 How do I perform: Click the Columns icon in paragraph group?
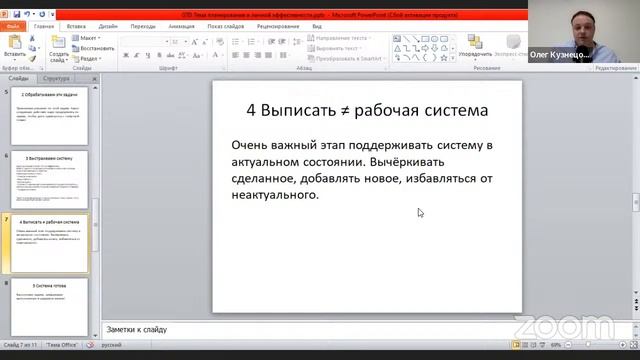click(x=284, y=55)
